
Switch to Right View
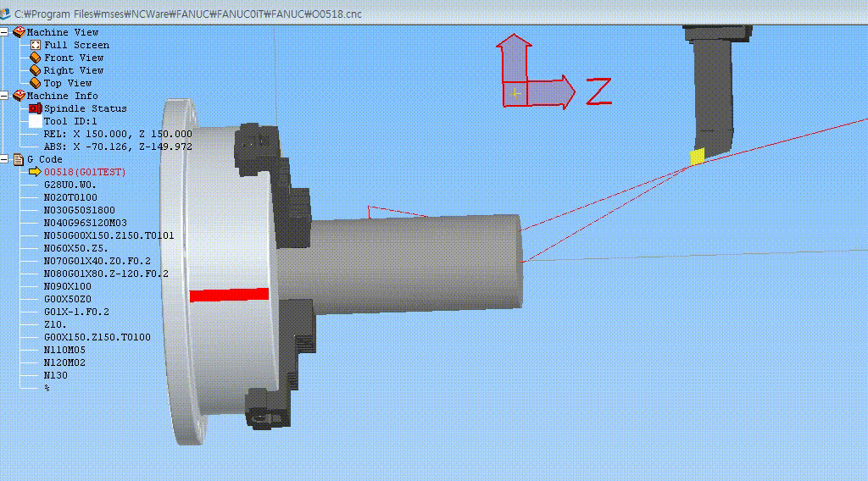[74, 70]
